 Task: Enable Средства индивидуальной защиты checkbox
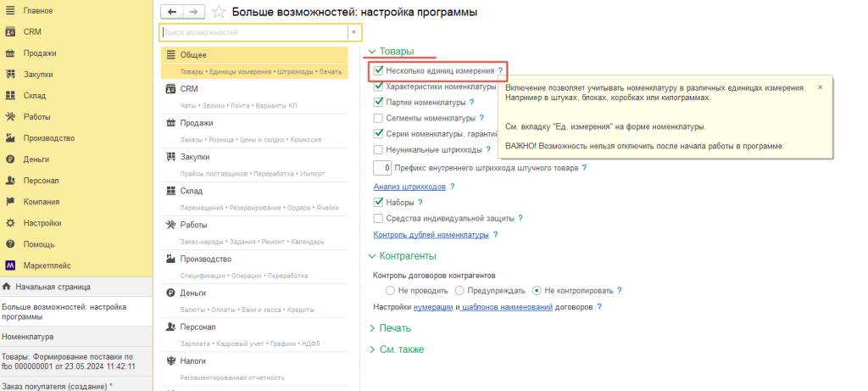coord(378,218)
